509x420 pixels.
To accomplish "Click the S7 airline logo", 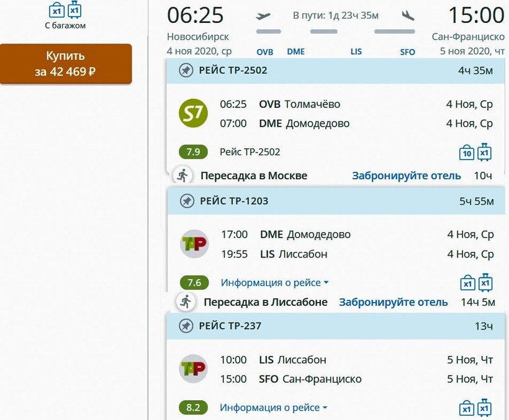I will (193, 113).
